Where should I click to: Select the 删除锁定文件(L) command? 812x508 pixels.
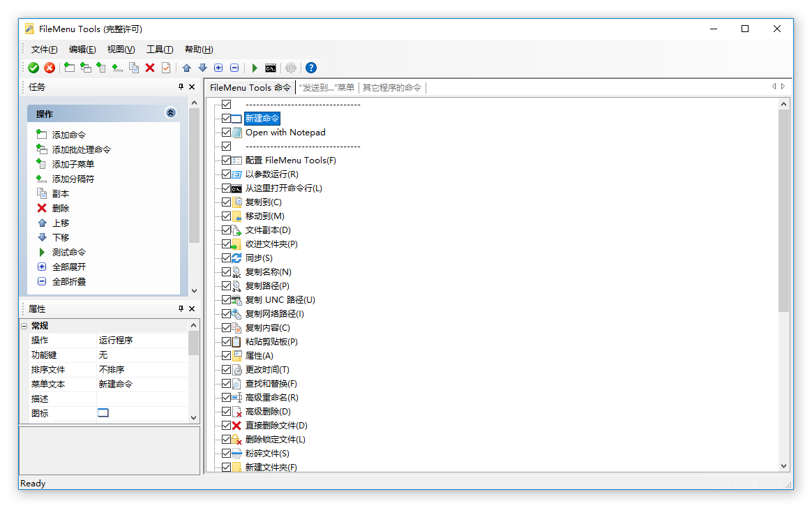[x=276, y=440]
